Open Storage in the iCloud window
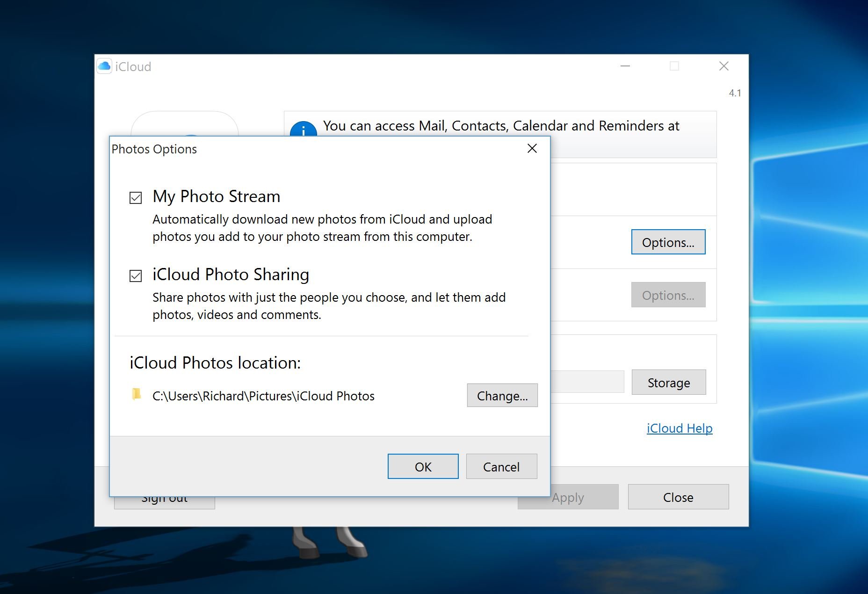 [669, 382]
